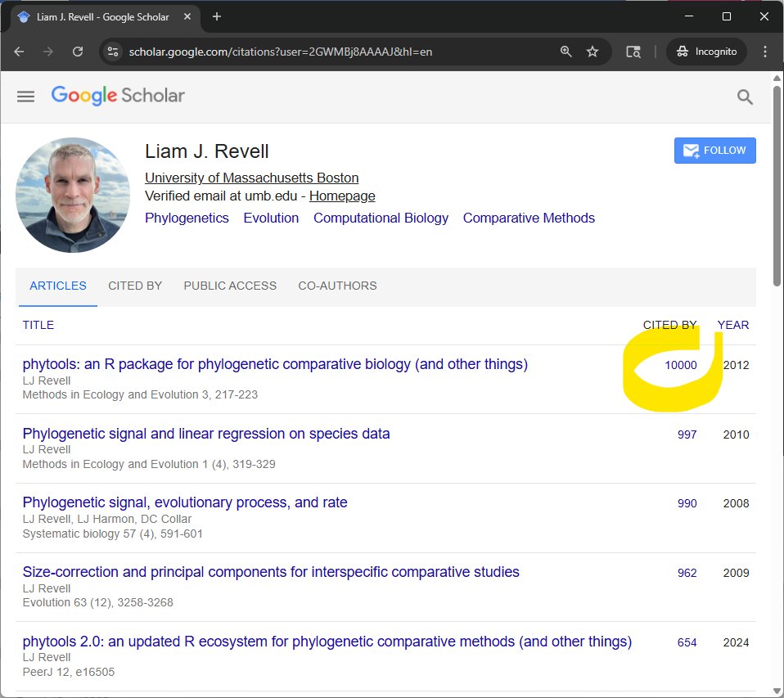The image size is (784, 698).
Task: Click "Methods in Ecology and Evolution 1 (4), 319-329"
Action: click(149, 464)
